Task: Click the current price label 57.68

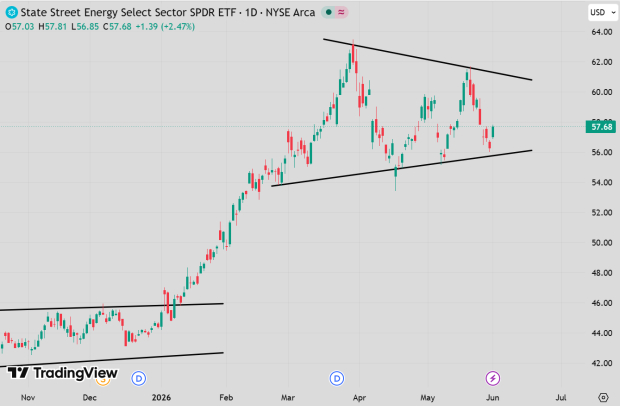Action: pos(601,127)
